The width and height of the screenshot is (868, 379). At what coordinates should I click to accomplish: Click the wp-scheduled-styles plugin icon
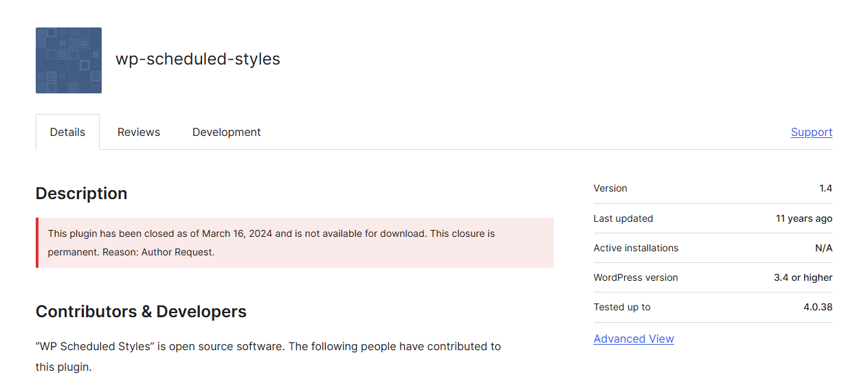pos(69,60)
